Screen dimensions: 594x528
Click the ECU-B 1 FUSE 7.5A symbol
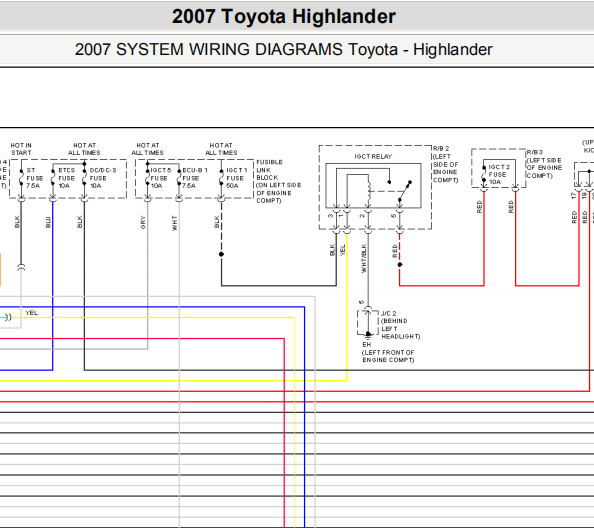tap(179, 178)
